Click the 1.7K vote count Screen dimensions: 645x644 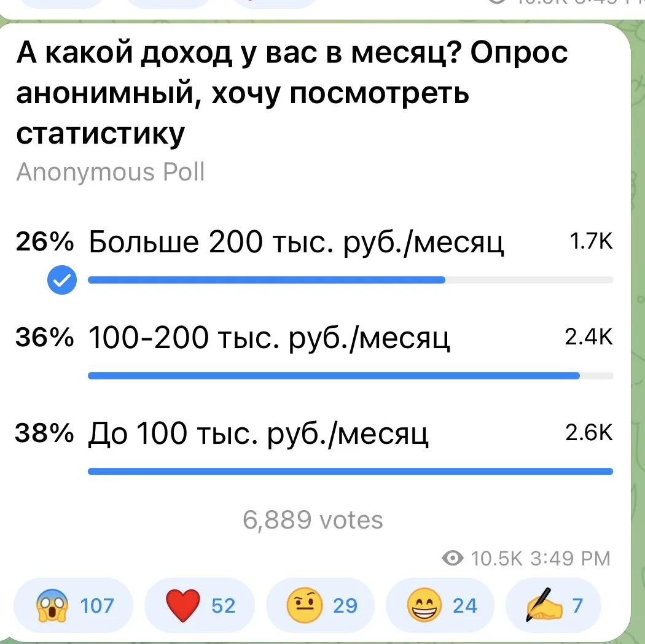[591, 241]
